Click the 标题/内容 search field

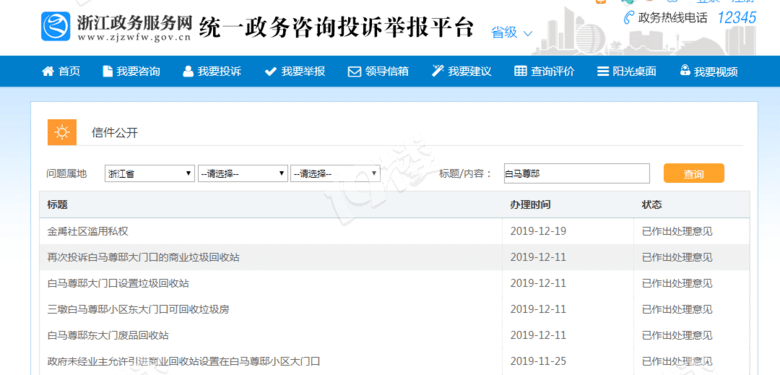tap(577, 174)
